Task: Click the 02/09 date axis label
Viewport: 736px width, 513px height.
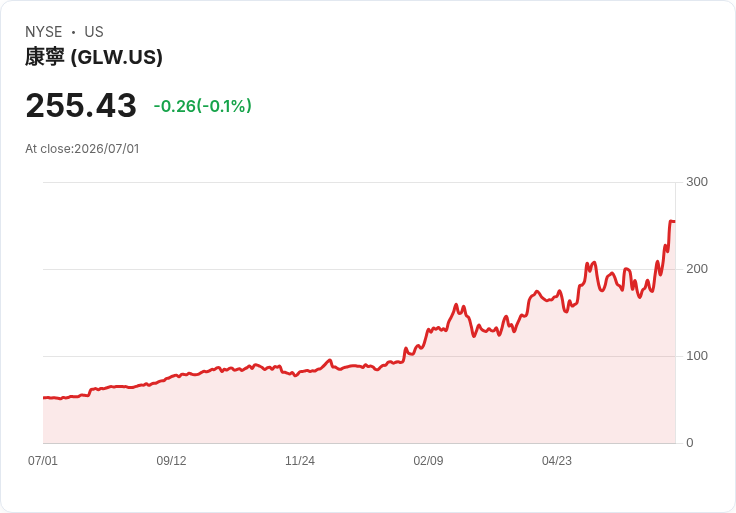Action: (x=428, y=461)
